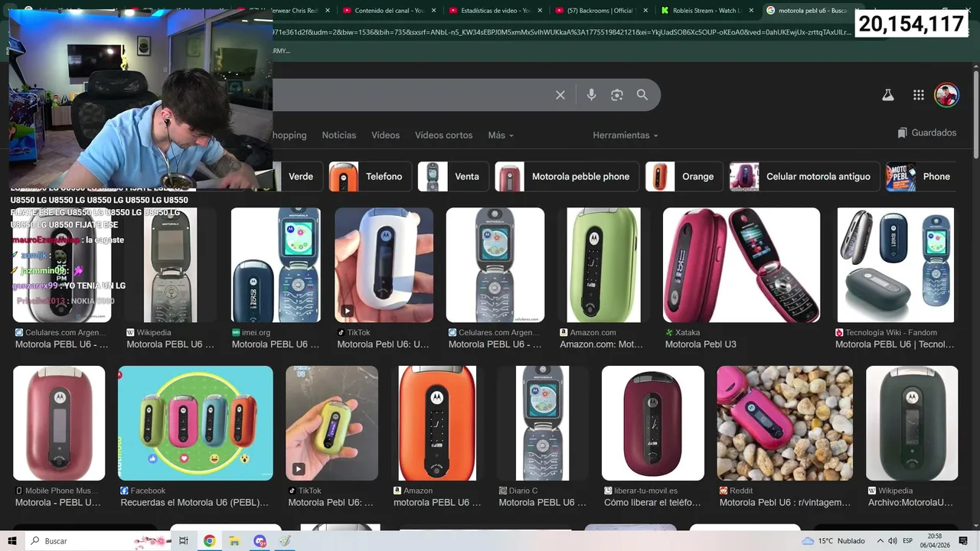This screenshot has height=551, width=980.
Task: Open Task View on the taskbar
Action: [x=184, y=541]
